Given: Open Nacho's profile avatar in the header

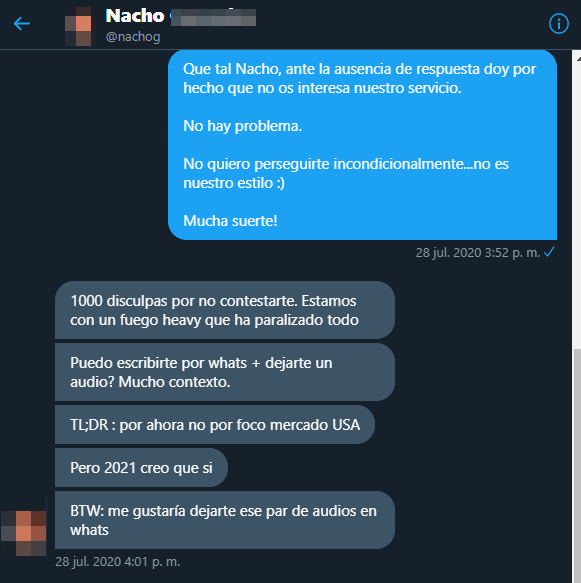Looking at the screenshot, I should [x=78, y=26].
